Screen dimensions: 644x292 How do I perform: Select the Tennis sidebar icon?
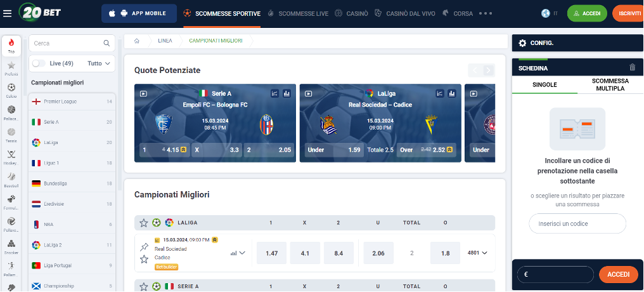11,135
